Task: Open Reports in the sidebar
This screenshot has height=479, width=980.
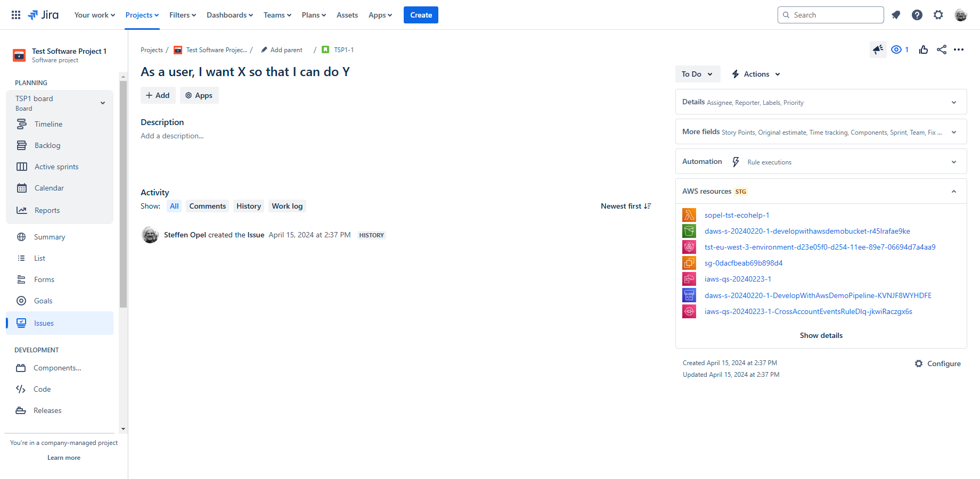Action: pyautogui.click(x=60, y=210)
